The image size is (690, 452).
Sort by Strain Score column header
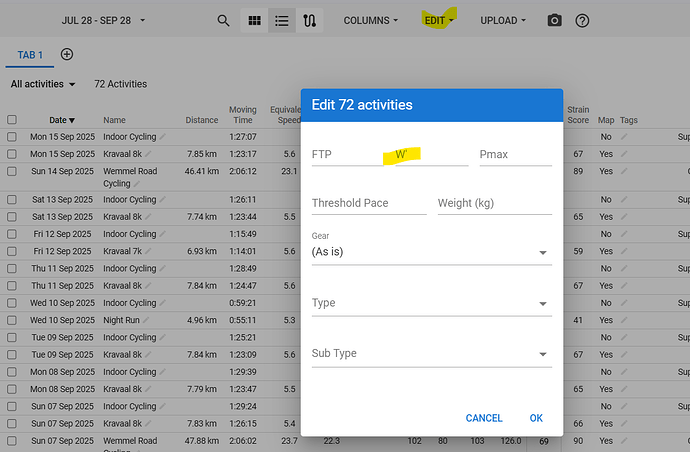tap(578, 115)
